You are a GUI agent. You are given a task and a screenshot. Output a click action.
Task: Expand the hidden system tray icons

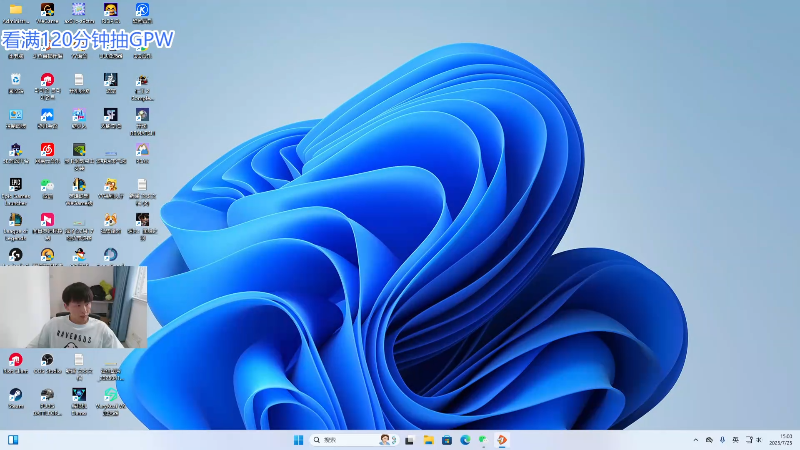[x=695, y=440]
